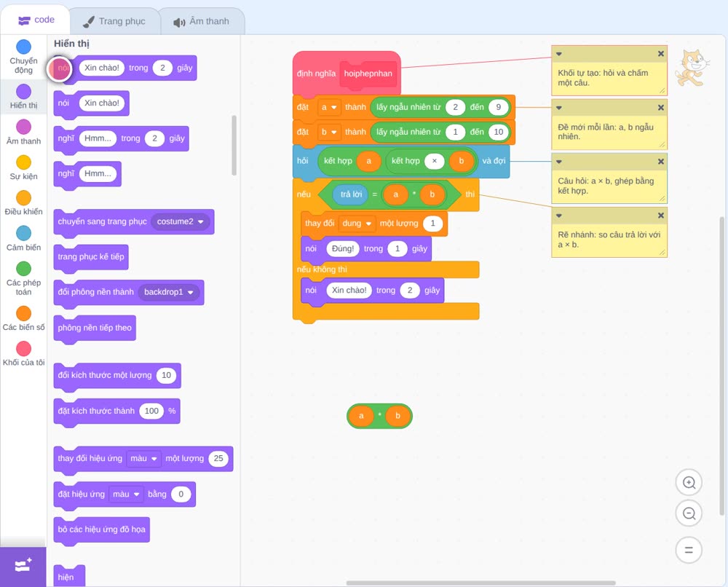Close the 'Rẽ nhánh' comment note
This screenshot has height=587, width=728.
661,216
